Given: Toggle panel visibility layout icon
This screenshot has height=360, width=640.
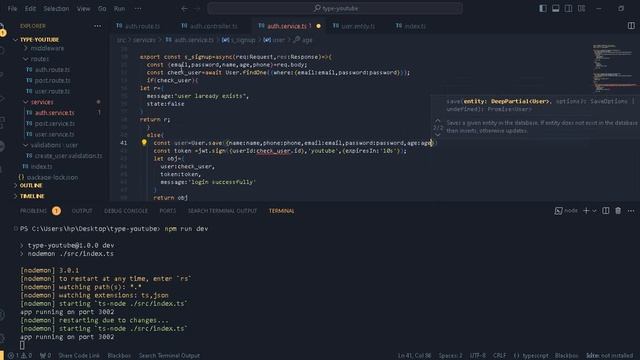Looking at the screenshot, I should click(x=556, y=9).
